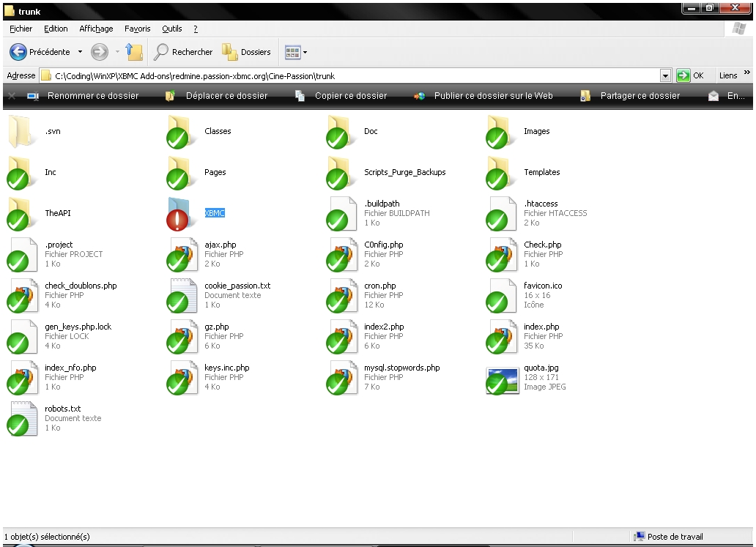Close the folder tasks bar with X
The height and width of the screenshot is (547, 756).
click(12, 96)
